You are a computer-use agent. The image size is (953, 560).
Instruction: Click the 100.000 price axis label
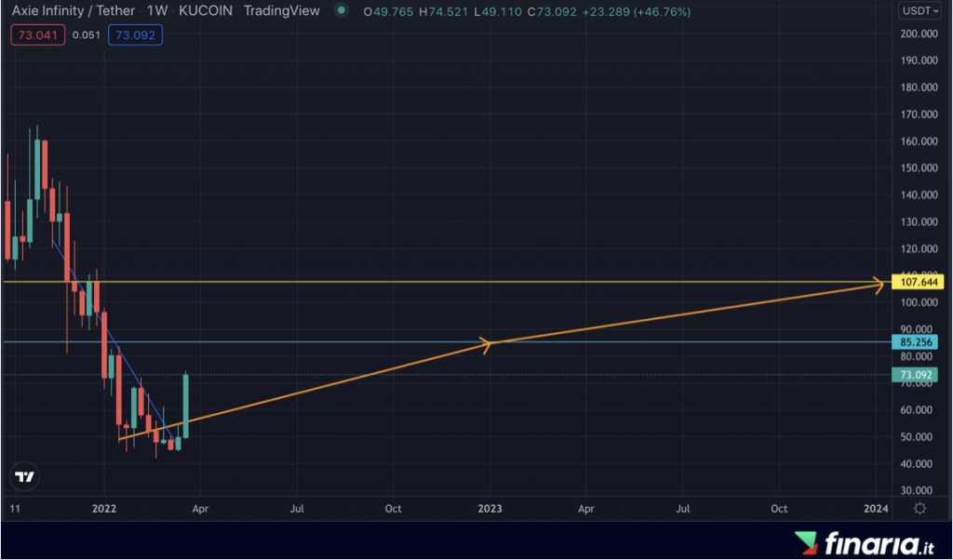point(919,302)
